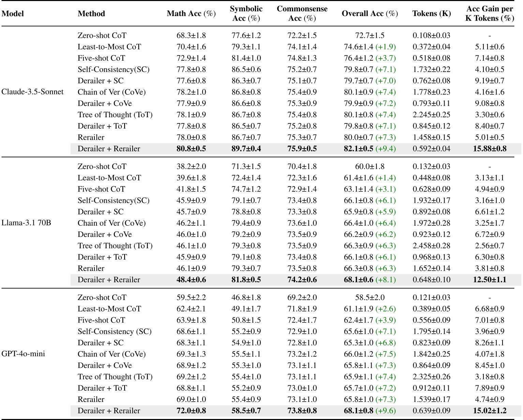Select the bold 15.02±1.2 accuracy gain cell

coord(489,411)
